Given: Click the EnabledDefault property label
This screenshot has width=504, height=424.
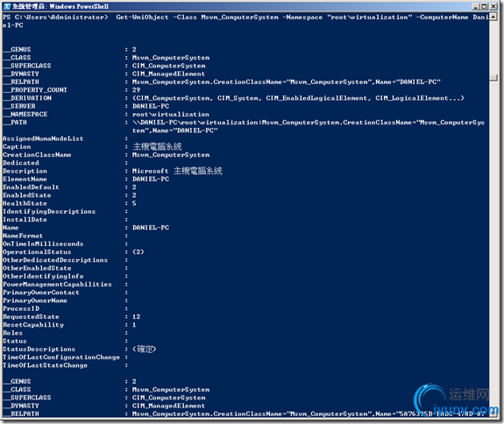Looking at the screenshot, I should [x=31, y=187].
